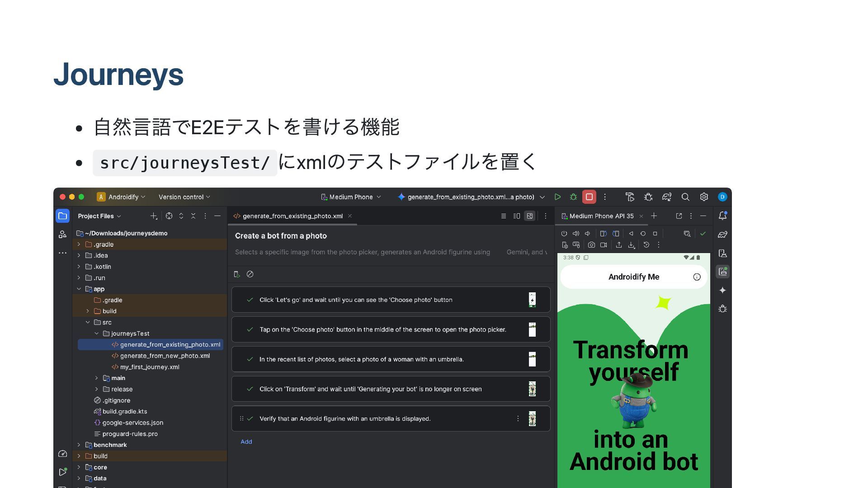Click screenshot thumbnail of 'Let's go' step
This screenshot has height=488, width=868.
[x=532, y=300]
